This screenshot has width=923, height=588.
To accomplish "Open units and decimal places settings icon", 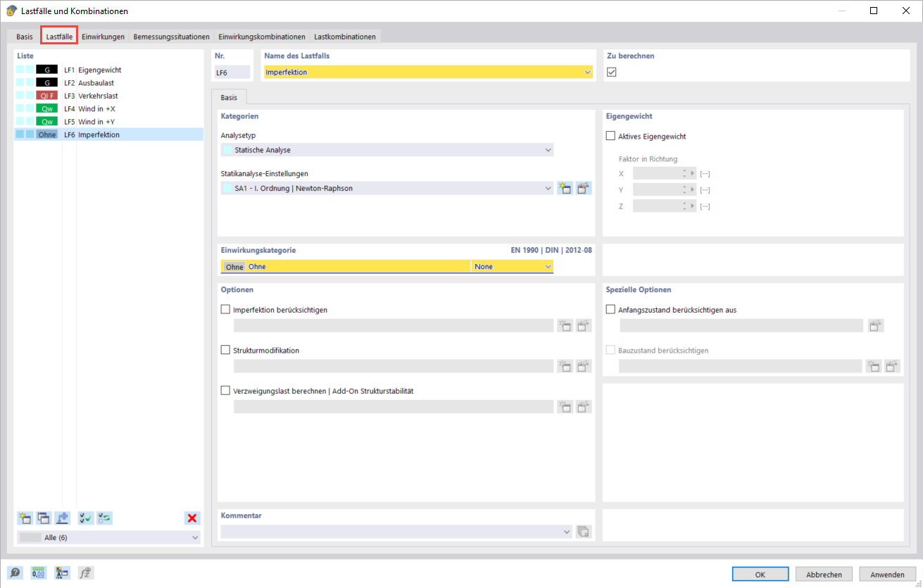I will pos(39,573).
